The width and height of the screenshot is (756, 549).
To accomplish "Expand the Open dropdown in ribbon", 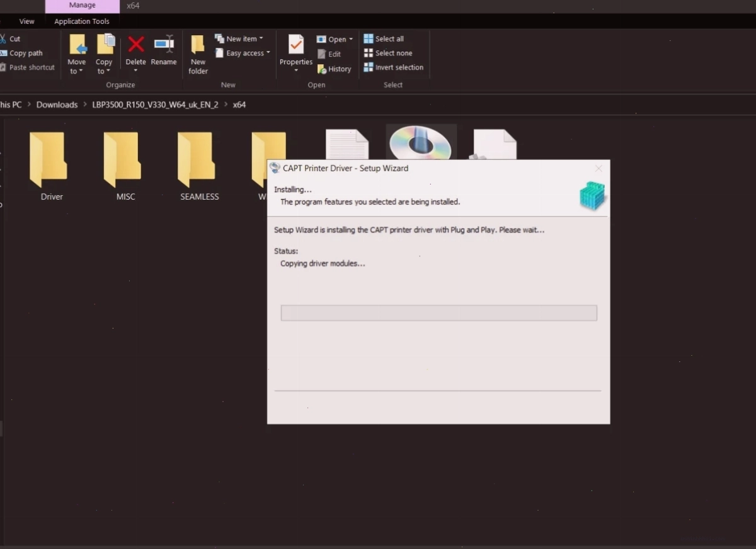I will pyautogui.click(x=335, y=39).
